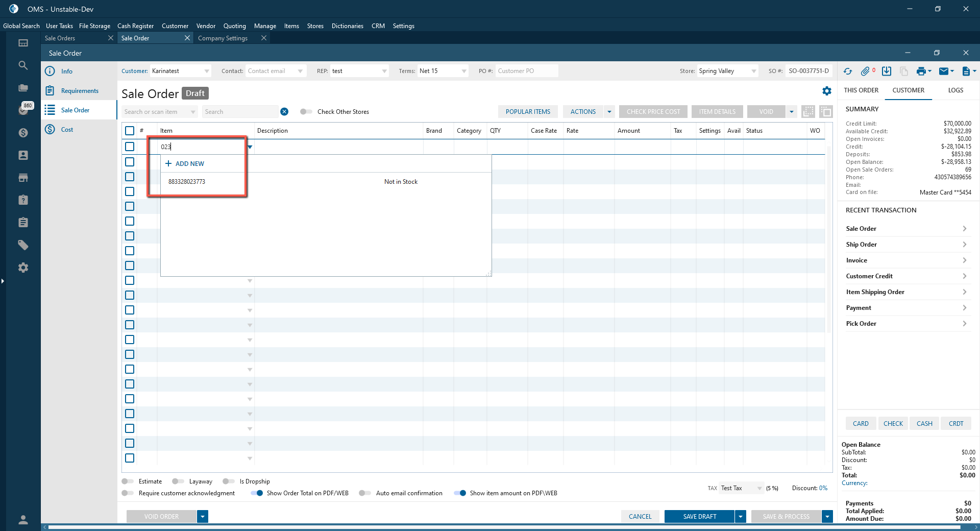Viewport: 980px width, 531px height.
Task: Click the refresh order icon
Action: click(848, 71)
